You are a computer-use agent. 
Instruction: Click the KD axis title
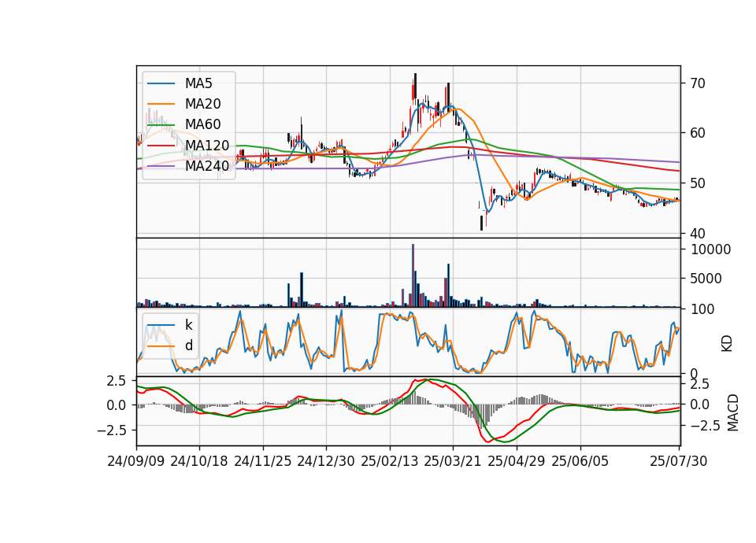point(727,344)
